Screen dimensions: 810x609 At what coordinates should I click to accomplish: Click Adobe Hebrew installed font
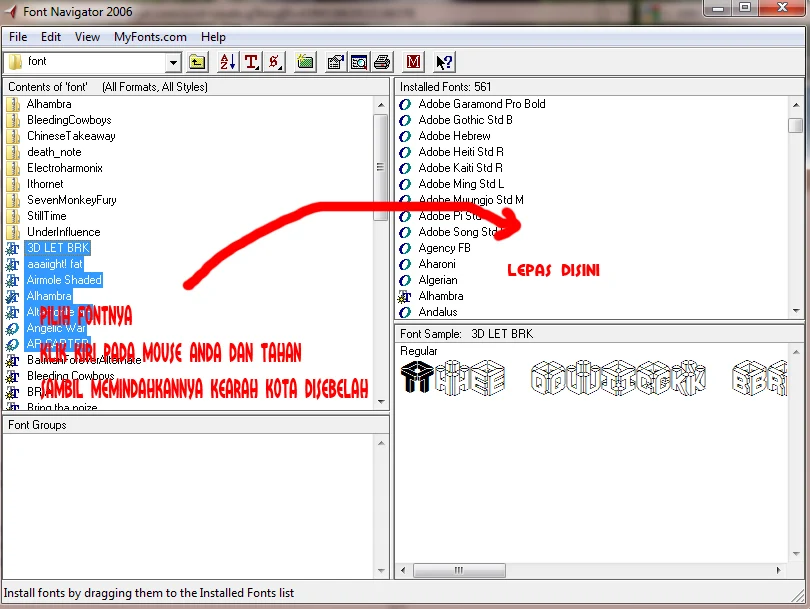(x=454, y=136)
